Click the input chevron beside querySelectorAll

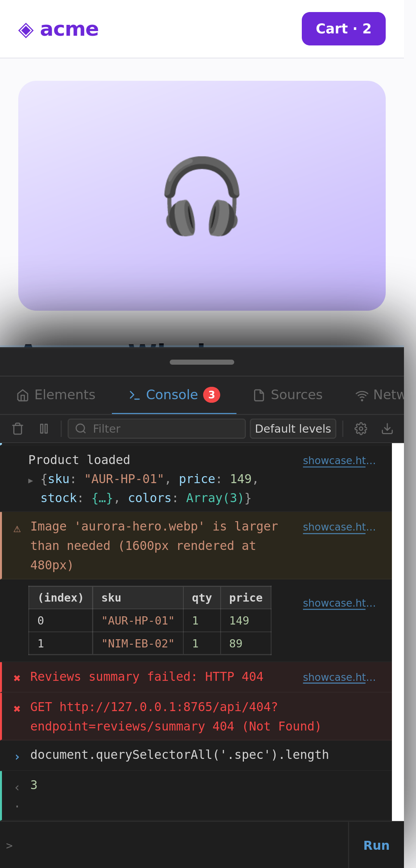coord(17,757)
